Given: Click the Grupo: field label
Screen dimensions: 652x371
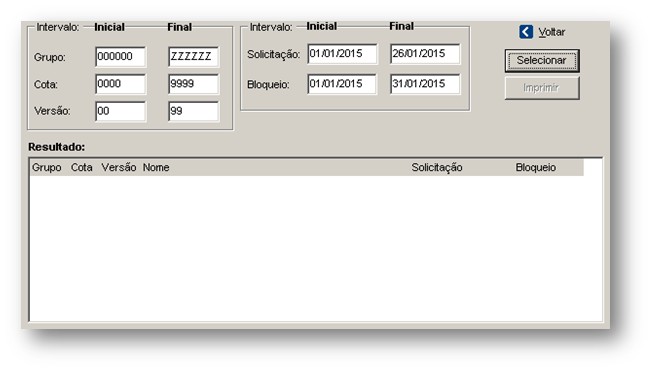Looking at the screenshot, I should click(49, 57).
